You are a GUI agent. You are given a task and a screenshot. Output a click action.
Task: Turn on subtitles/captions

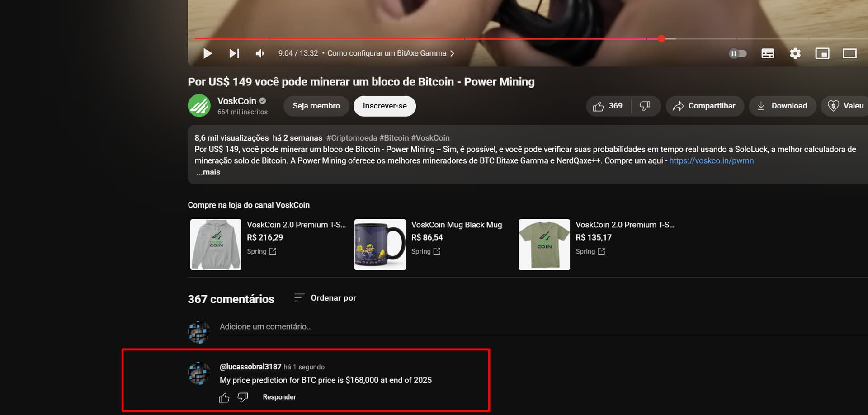click(768, 53)
